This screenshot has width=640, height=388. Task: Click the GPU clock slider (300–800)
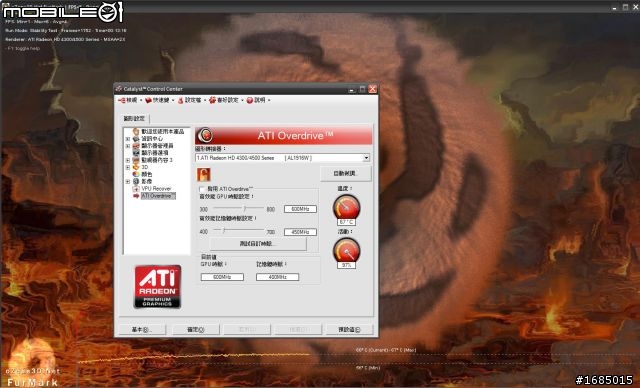pos(238,208)
